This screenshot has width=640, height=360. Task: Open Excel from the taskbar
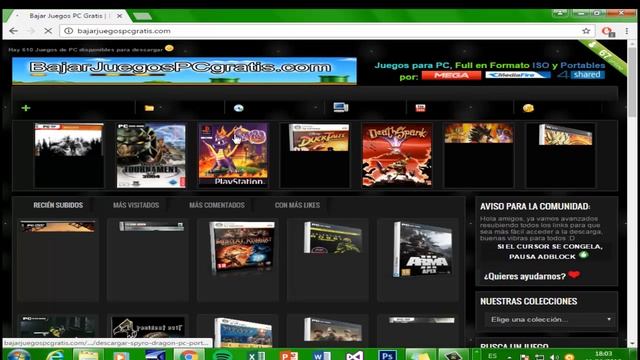(256, 356)
